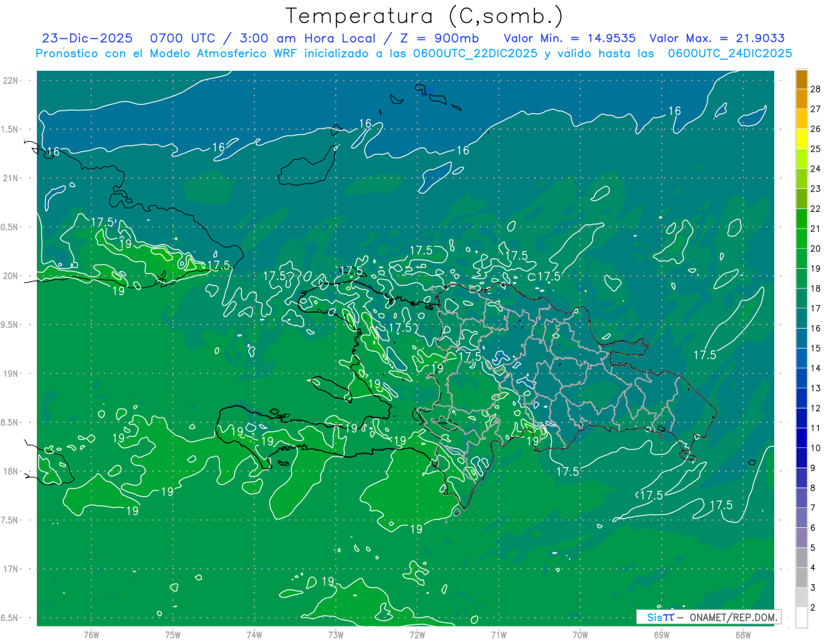Click the yellow colorbar swatch between 25 and 26
This screenshot has height=644, width=834.
tap(801, 138)
